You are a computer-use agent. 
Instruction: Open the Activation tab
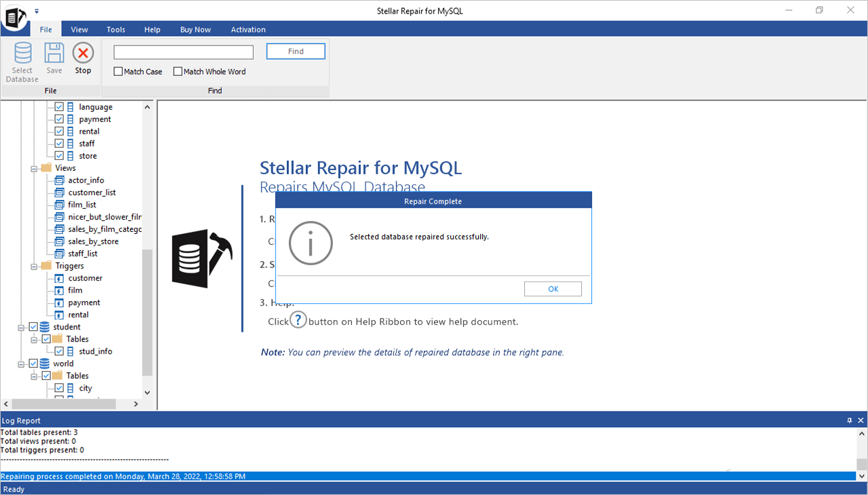pyautogui.click(x=248, y=29)
